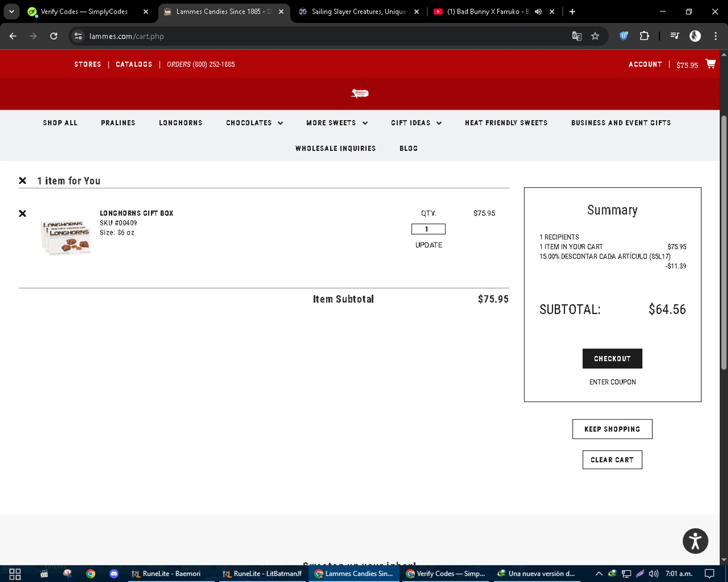Open the Stores link
The image size is (728, 582).
point(88,65)
